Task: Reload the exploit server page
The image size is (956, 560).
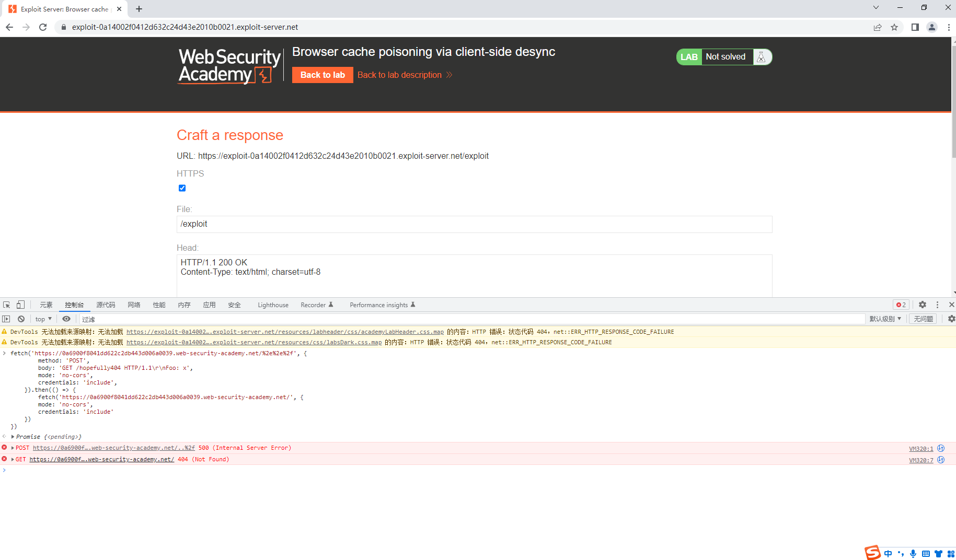Action: coord(43,27)
